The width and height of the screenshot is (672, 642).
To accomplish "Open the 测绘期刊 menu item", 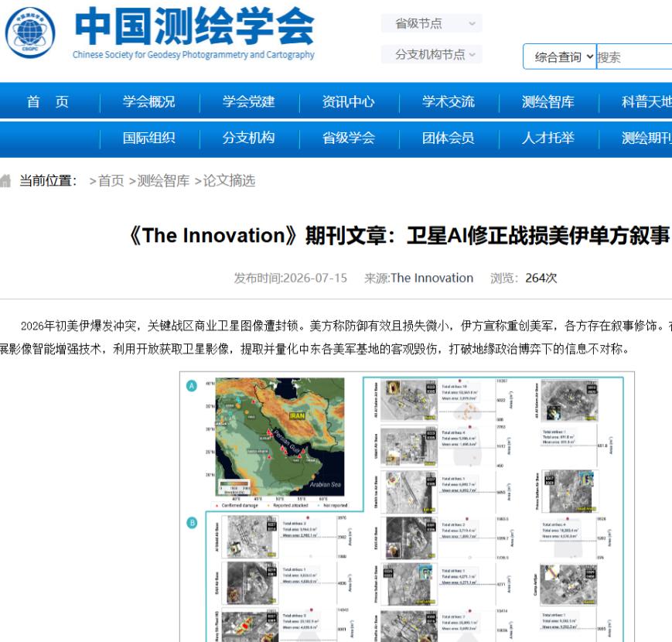I will click(x=646, y=138).
